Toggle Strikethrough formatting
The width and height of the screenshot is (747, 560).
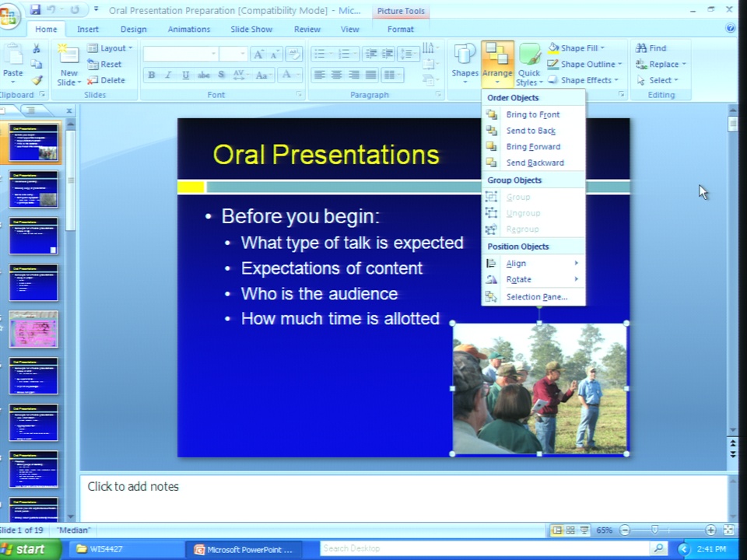[x=203, y=75]
